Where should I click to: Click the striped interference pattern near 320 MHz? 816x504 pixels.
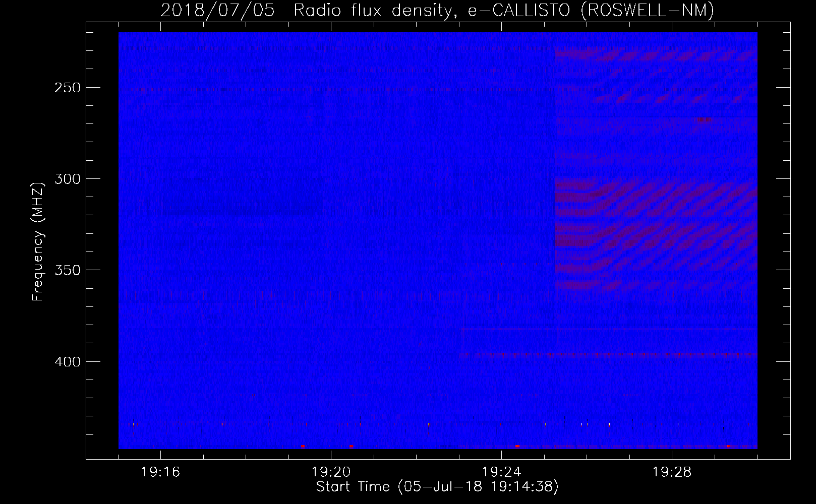coord(656,234)
